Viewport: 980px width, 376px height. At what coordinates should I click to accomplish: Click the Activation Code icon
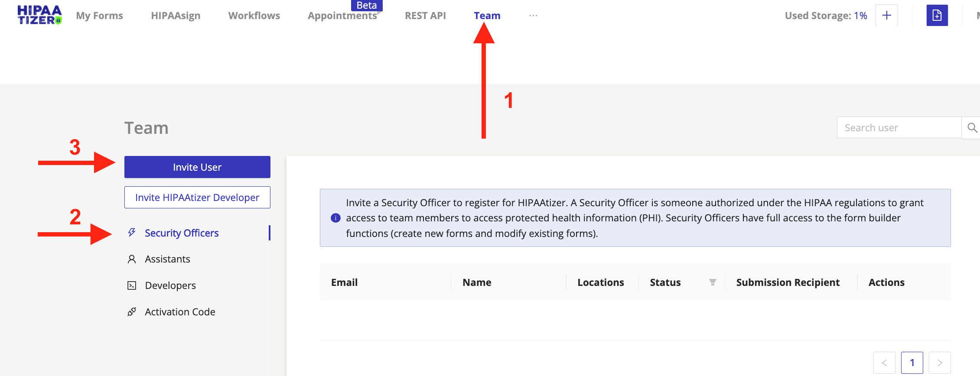[x=132, y=312]
